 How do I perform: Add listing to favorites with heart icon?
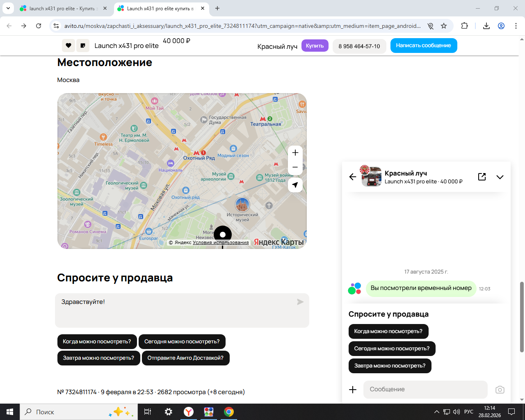68,46
